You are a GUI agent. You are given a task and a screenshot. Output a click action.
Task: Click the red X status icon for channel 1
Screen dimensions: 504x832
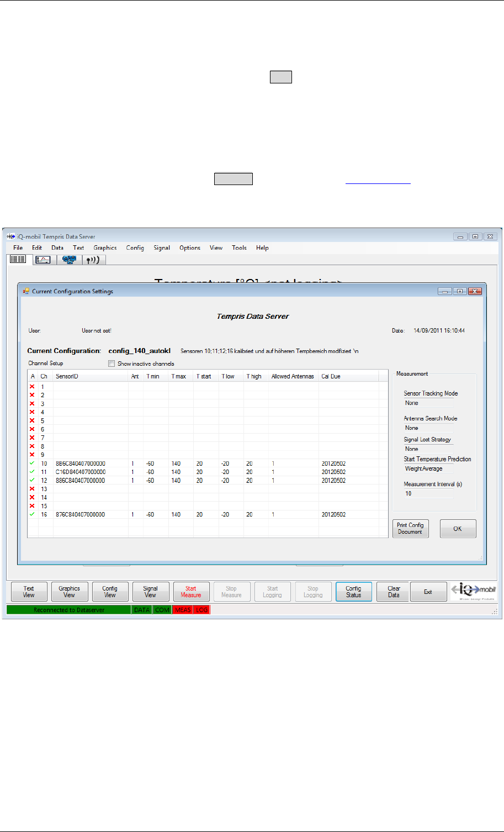[32, 387]
